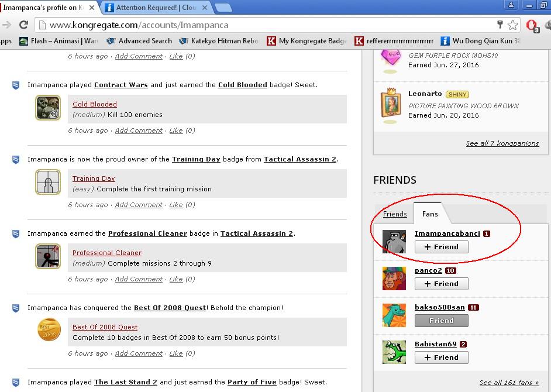
Task: Open the Katekyo Hitman Reborn bookmark
Action: [x=219, y=41]
